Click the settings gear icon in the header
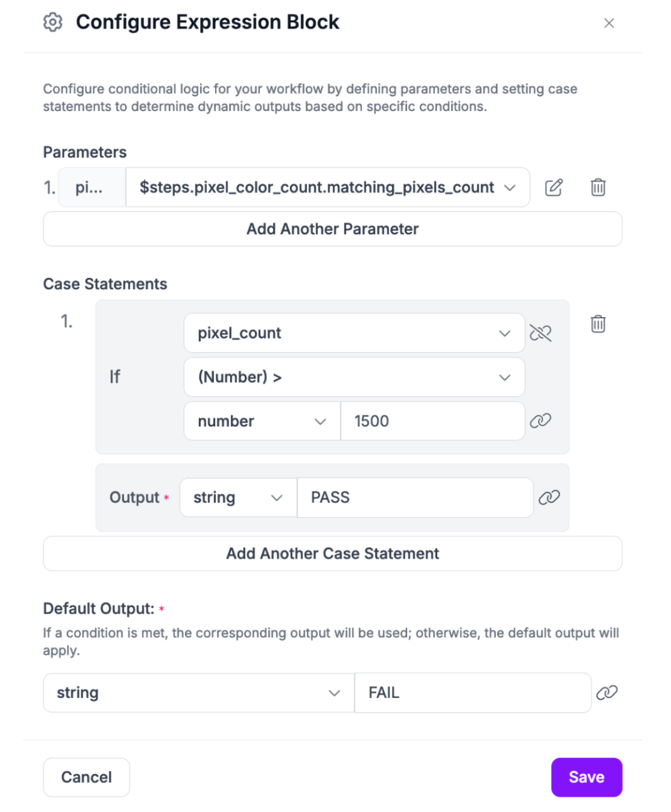This screenshot has height=812, width=671. click(53, 22)
